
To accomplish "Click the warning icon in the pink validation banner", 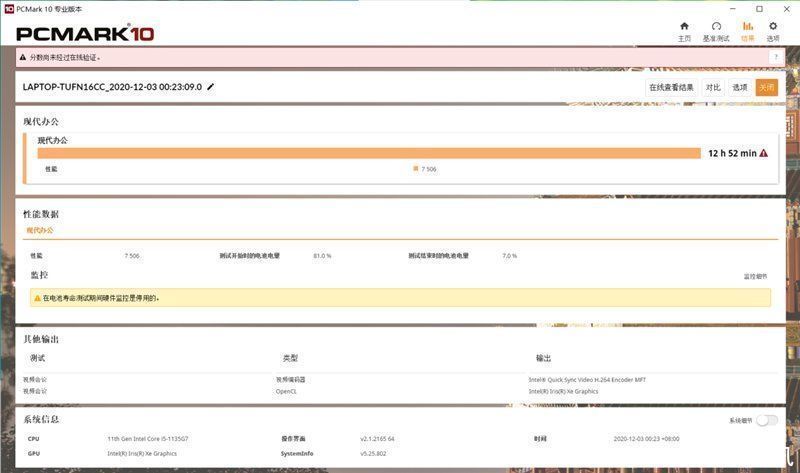I will coord(22,58).
